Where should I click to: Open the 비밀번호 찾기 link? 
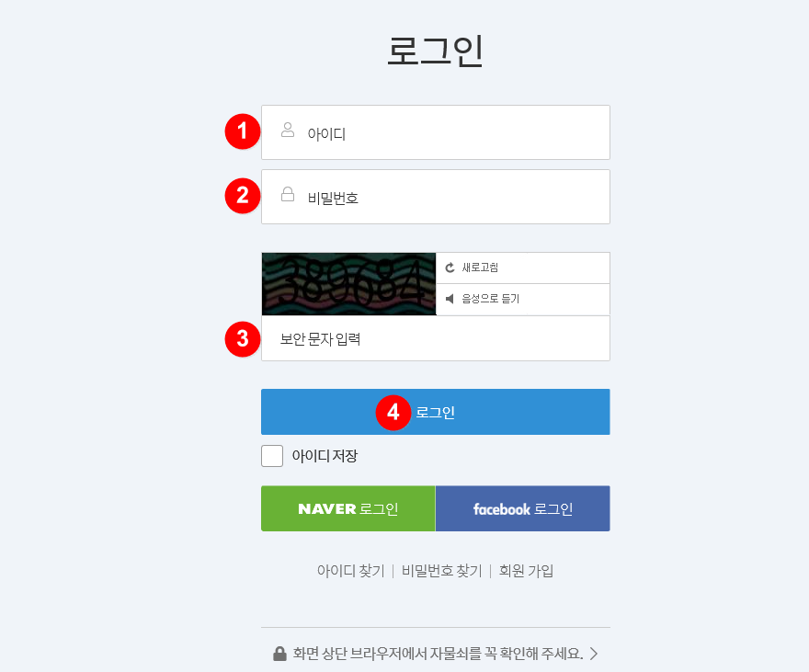click(x=441, y=571)
